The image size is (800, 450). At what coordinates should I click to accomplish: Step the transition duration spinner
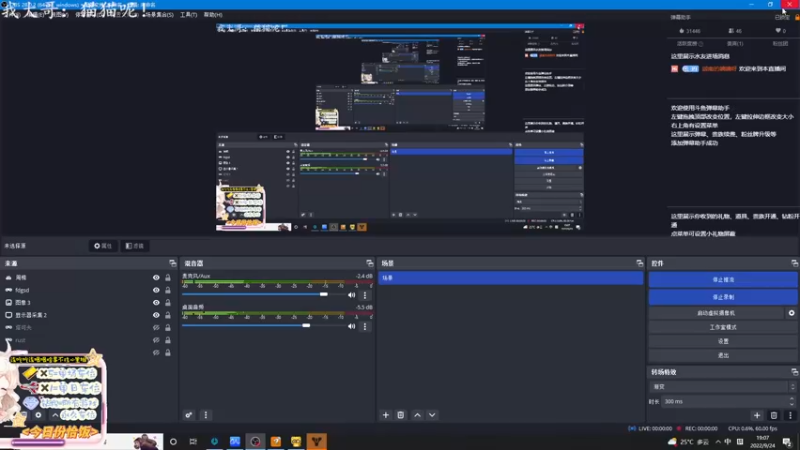click(791, 402)
